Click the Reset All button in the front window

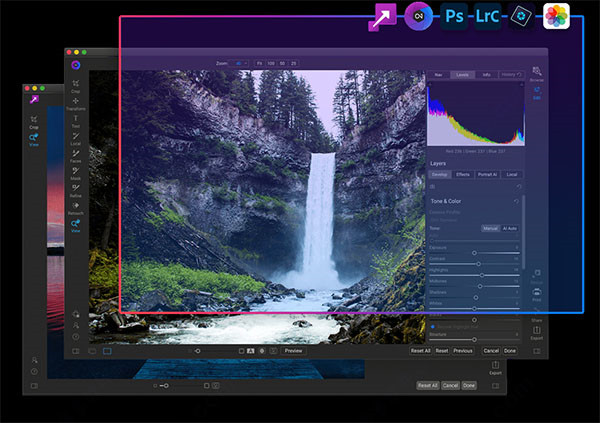[x=420, y=351]
